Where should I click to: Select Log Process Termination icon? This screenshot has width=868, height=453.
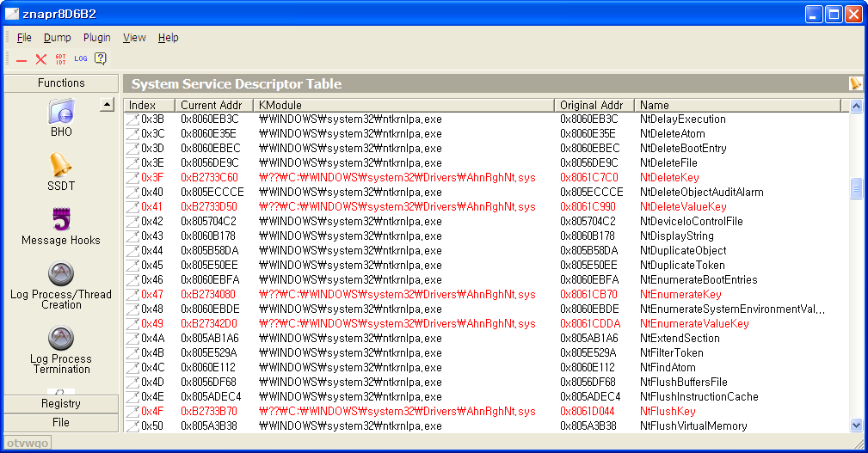pyautogui.click(x=61, y=339)
